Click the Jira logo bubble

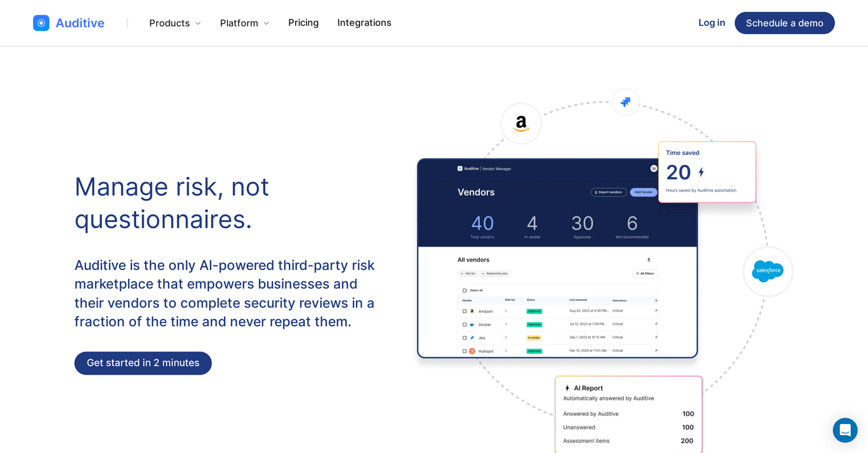pyautogui.click(x=625, y=102)
